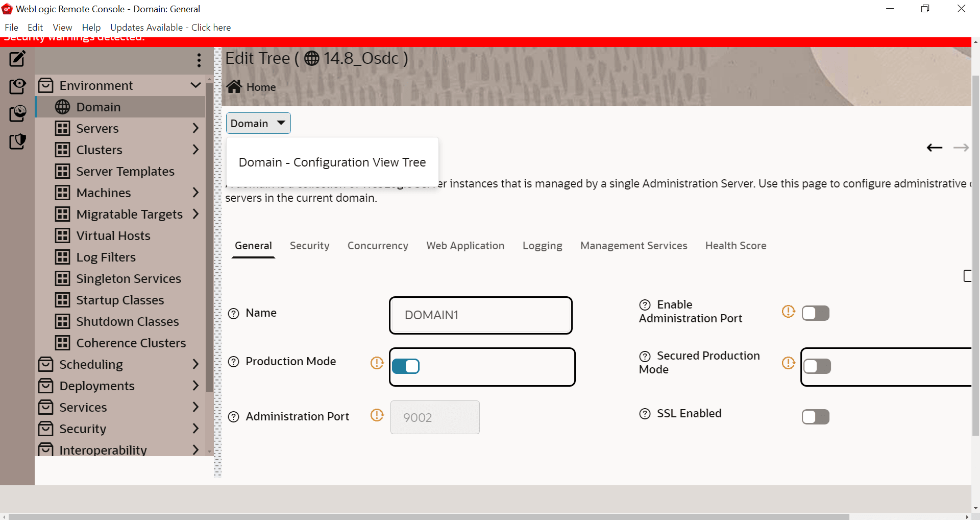The height and width of the screenshot is (520, 980).
Task: Open the Edit menu
Action: click(x=35, y=28)
